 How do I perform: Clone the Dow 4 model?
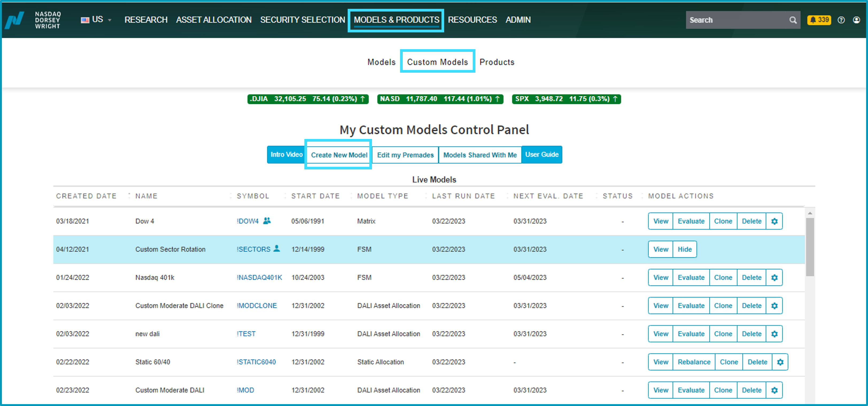723,221
